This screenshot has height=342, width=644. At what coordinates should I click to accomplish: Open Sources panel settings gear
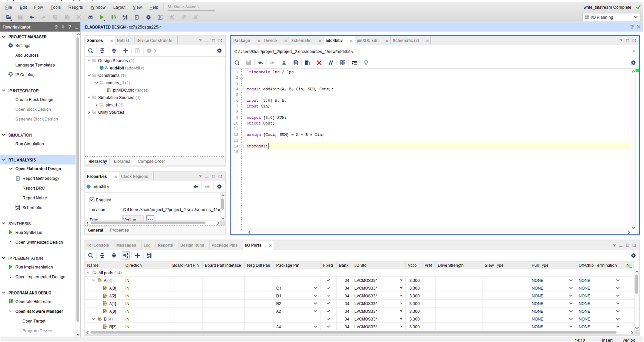[x=219, y=51]
